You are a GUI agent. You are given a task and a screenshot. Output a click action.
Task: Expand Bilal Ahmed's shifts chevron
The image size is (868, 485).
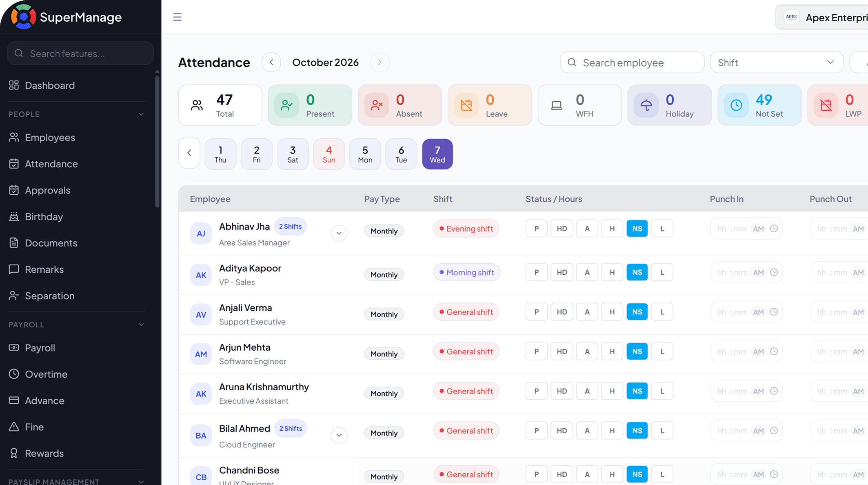[339, 435]
